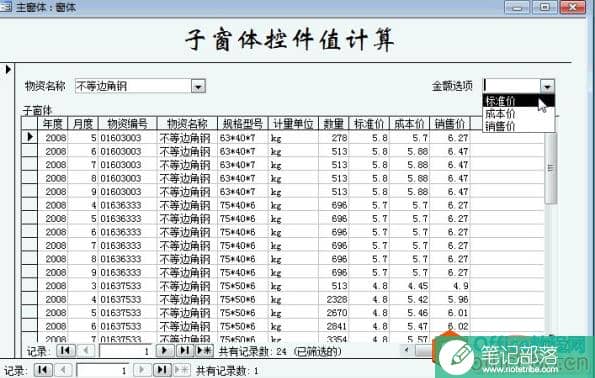Select the 物资编号 column header

click(x=128, y=123)
